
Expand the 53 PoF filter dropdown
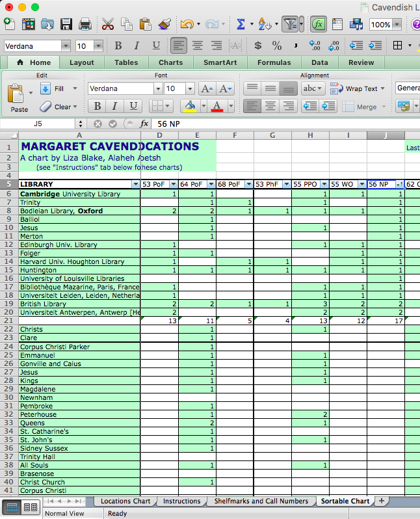pos(174,184)
